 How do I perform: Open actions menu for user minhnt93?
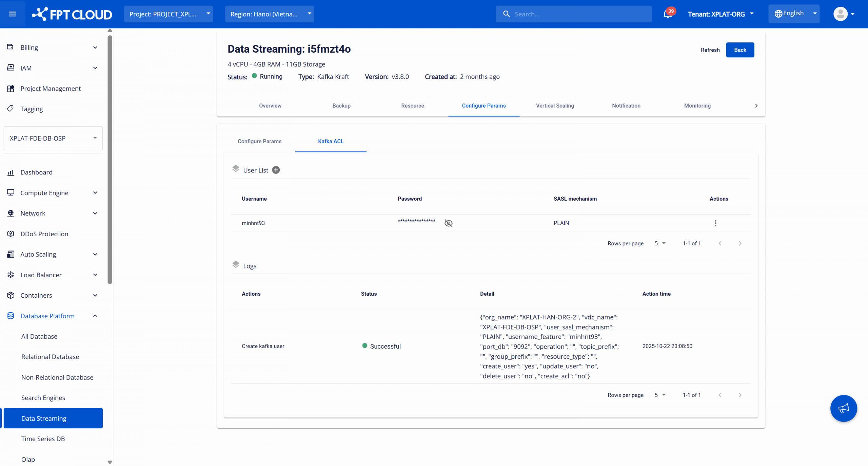click(x=715, y=223)
